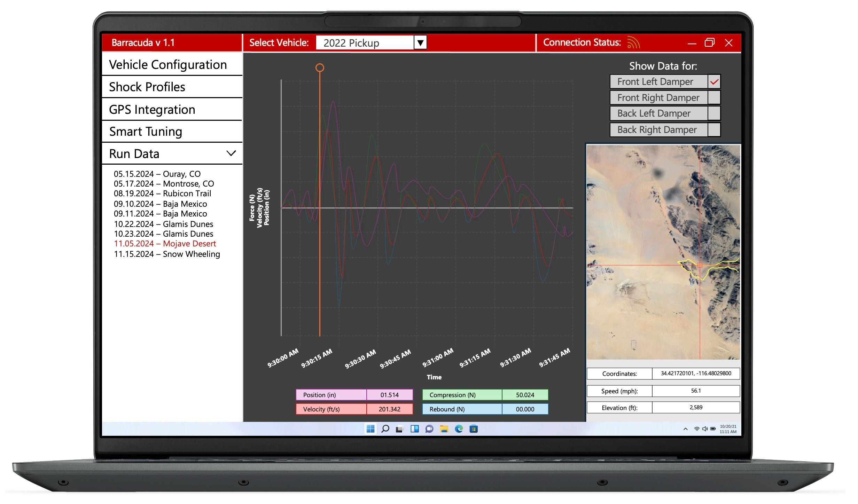The height and width of the screenshot is (504, 858).
Task: Open the Select Vehicle dropdown arrow
Action: [420, 43]
